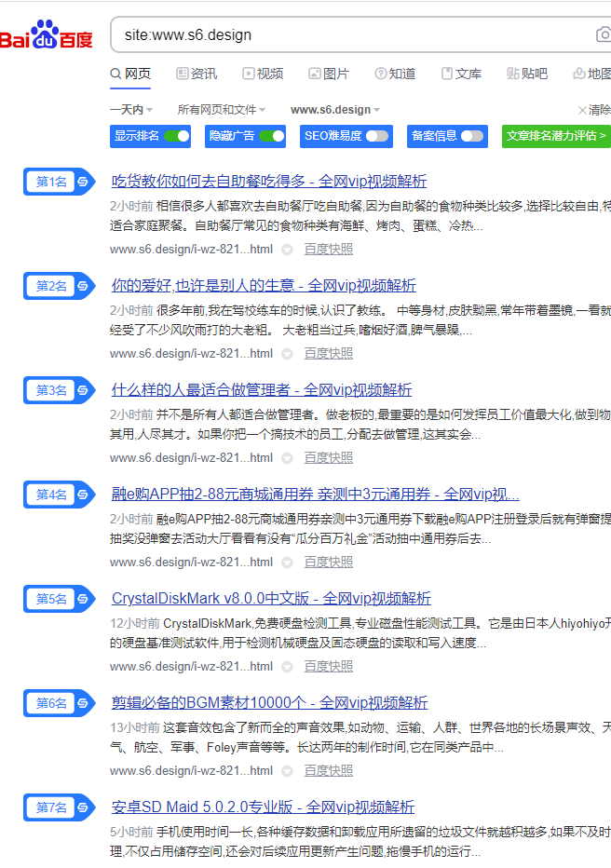The image size is (611, 868).
Task: Click round icon after fourth result URL
Action: pos(287,563)
